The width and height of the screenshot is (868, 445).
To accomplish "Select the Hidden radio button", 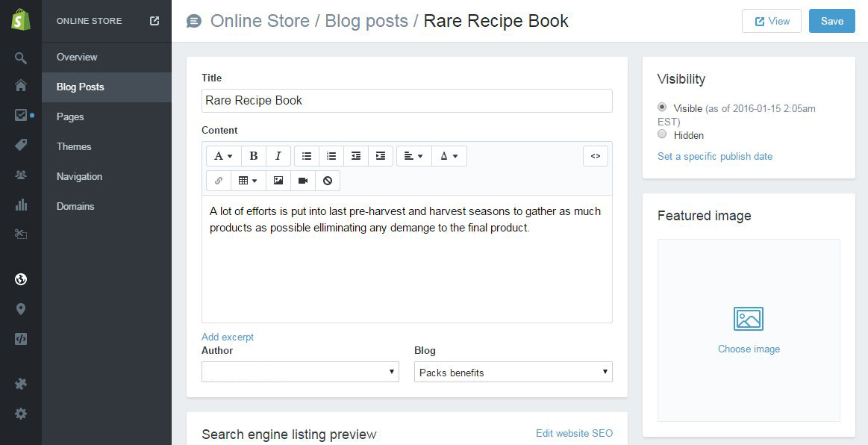I will [x=662, y=134].
